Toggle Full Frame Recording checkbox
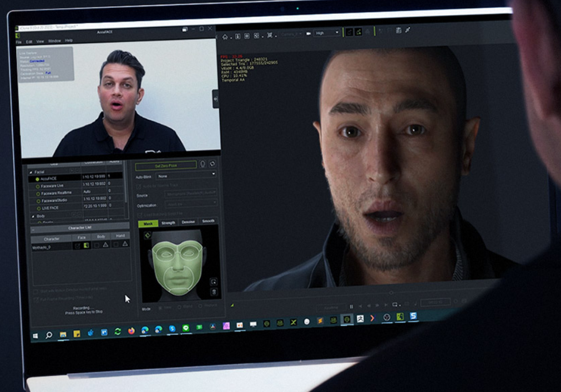Screen dimensions: 561x392 [x=36, y=299]
